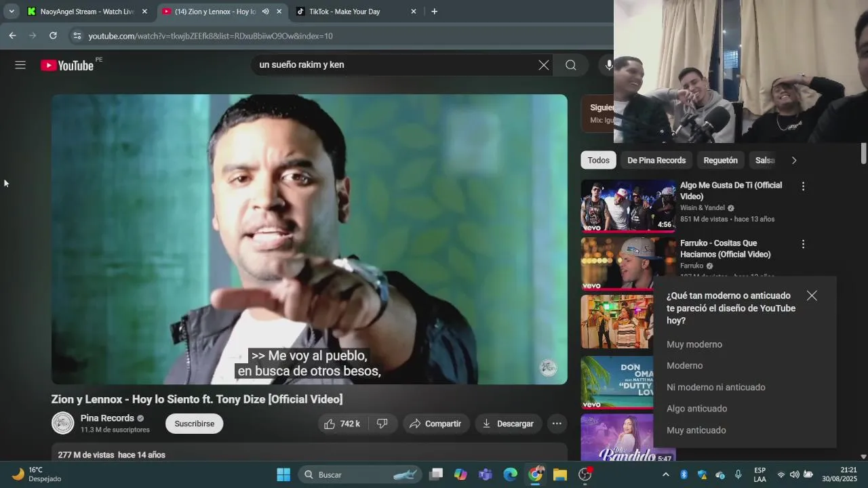This screenshot has height=488, width=868.
Task: Dislike the video with thumbs down
Action: 382,424
